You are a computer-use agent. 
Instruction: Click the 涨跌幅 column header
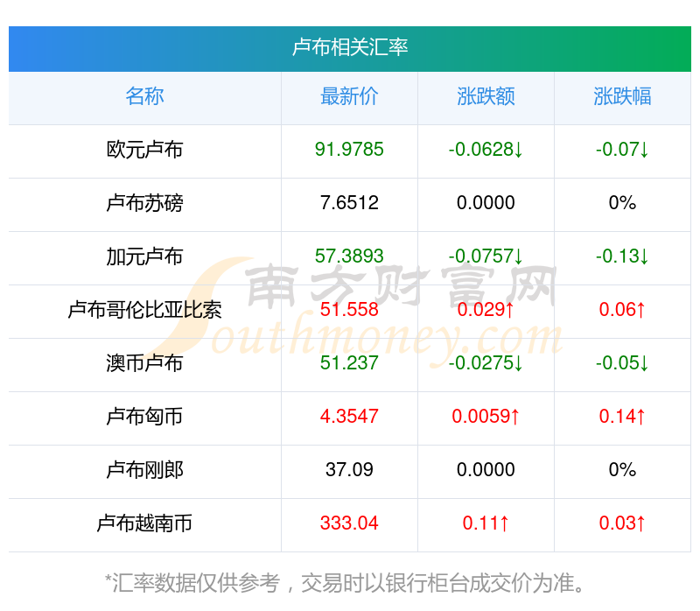pyautogui.click(x=622, y=96)
